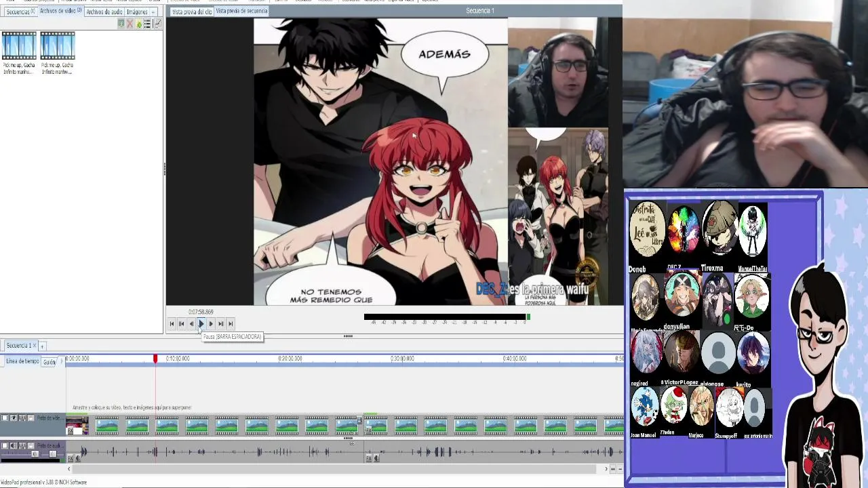Viewport: 868px width, 488px height.
Task: Go to start of sequence button
Action: 172,324
